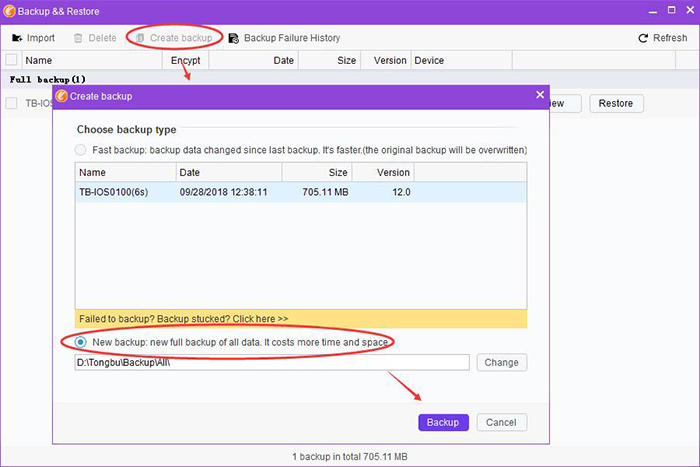Image resolution: width=700 pixels, height=467 pixels.
Task: Start backup with the Backup button
Action: pos(443,422)
